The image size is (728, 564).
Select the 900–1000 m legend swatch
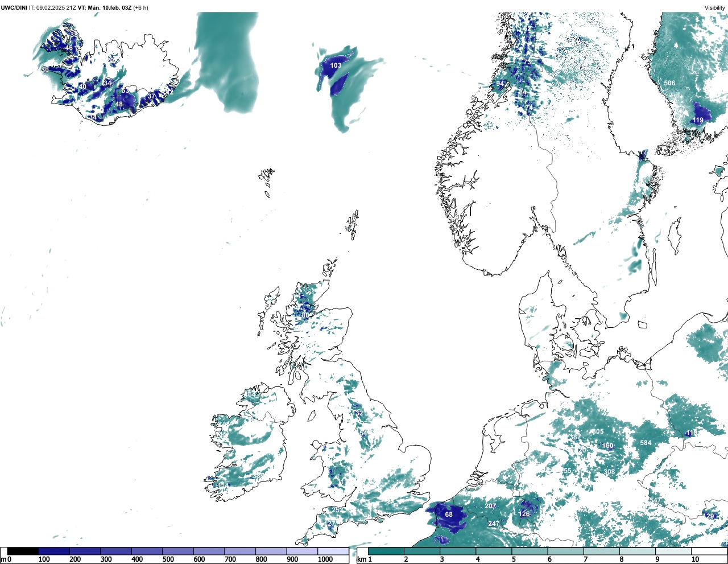[302, 551]
